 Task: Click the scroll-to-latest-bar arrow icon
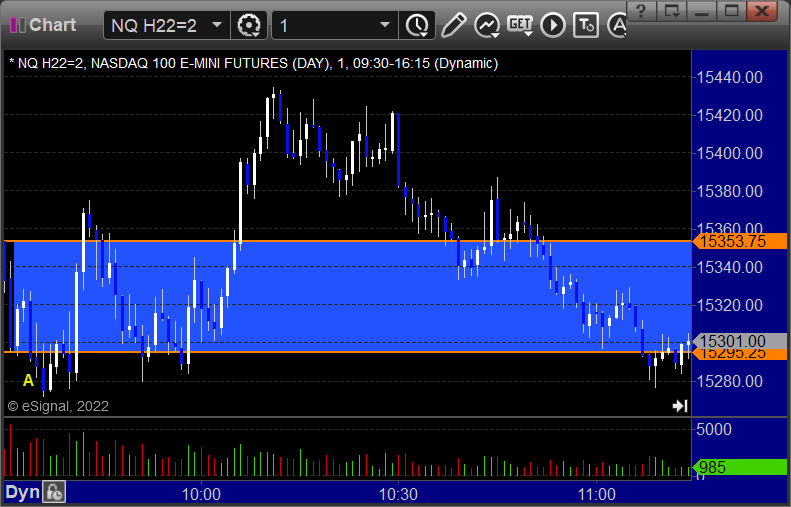(x=680, y=406)
